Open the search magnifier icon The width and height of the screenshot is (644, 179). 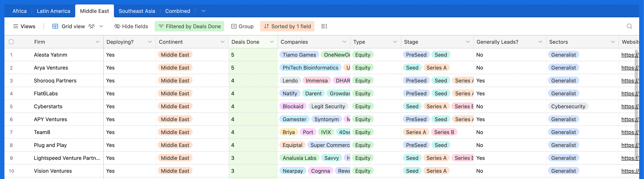tap(629, 26)
